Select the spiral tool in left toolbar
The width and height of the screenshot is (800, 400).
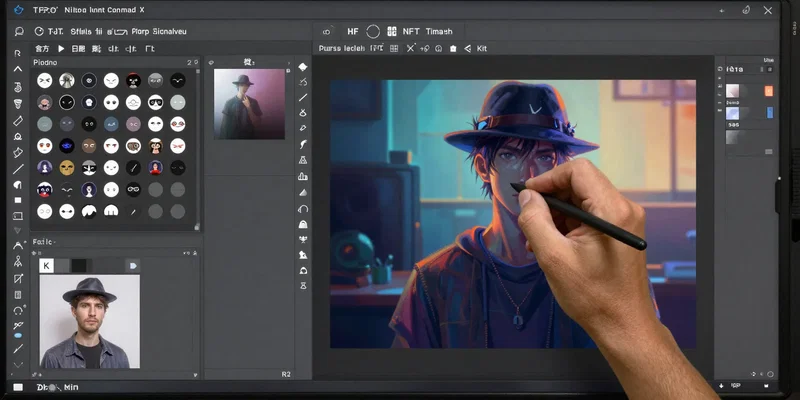point(18,87)
